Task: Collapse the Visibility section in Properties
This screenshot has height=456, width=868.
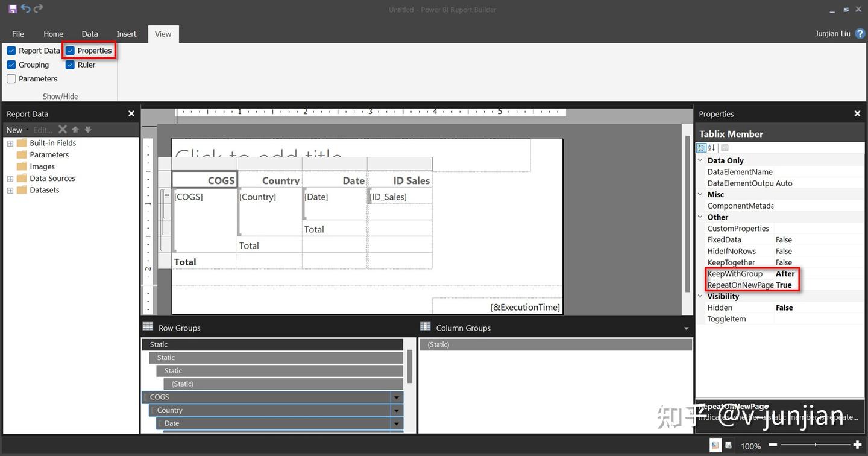Action: (700, 296)
